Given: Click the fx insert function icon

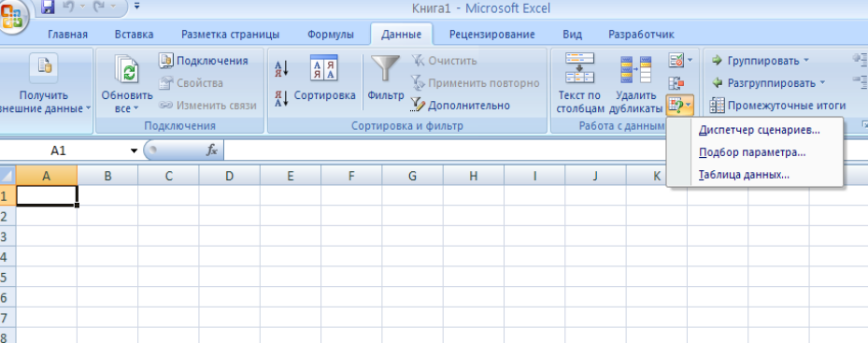Looking at the screenshot, I should 211,150.
